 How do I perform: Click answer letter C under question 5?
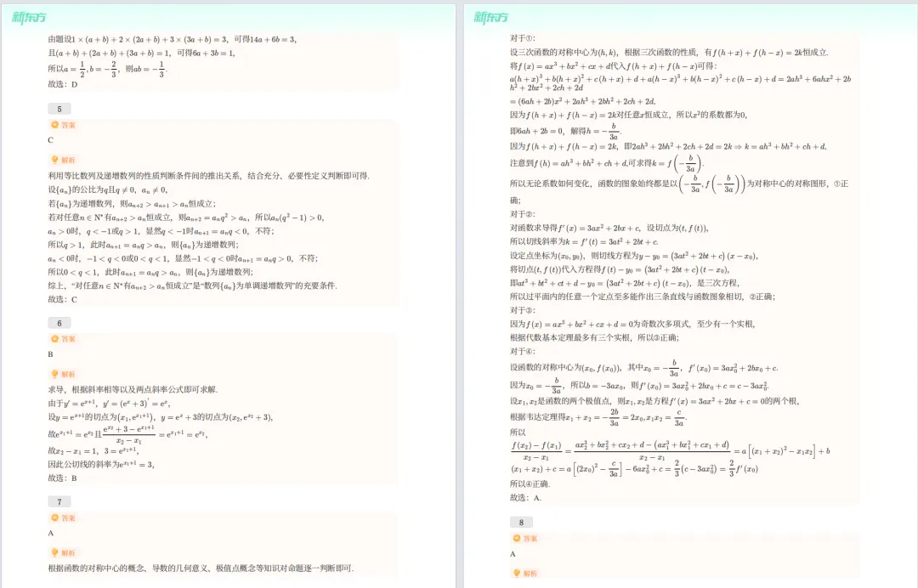[50, 140]
